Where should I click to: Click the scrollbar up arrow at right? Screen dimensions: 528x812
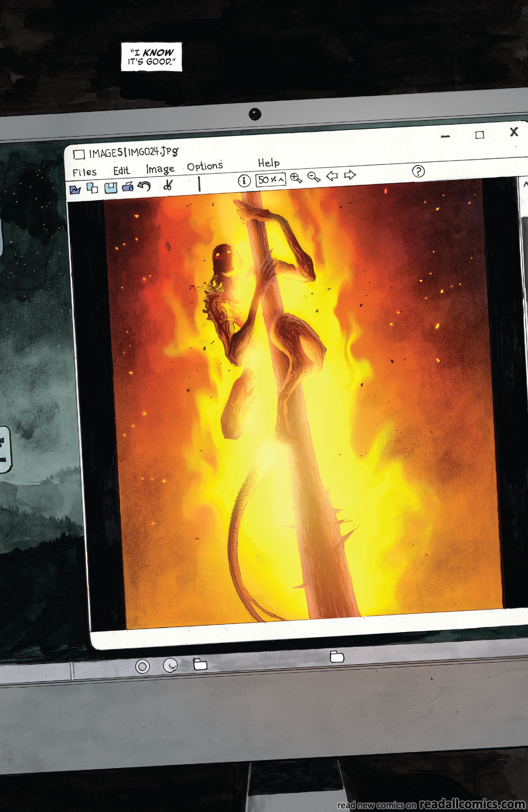pos(525,185)
